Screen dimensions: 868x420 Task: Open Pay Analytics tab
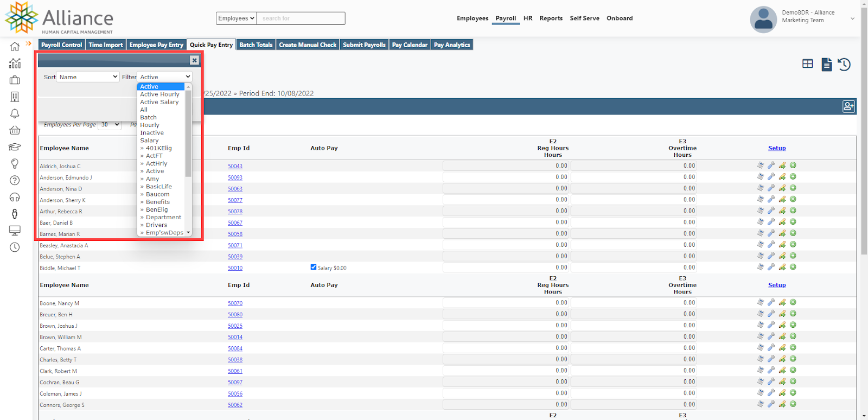coord(452,45)
